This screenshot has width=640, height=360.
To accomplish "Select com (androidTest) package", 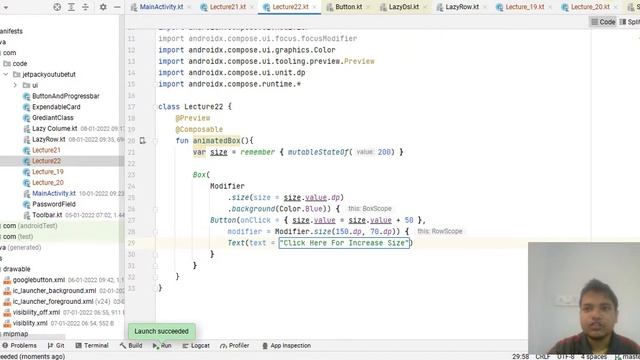I will coord(29,226).
